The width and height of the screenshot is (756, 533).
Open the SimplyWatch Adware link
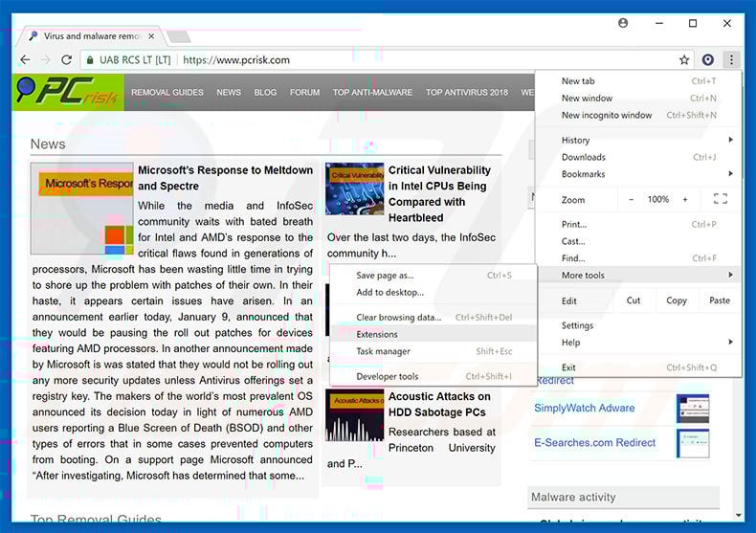(x=584, y=408)
